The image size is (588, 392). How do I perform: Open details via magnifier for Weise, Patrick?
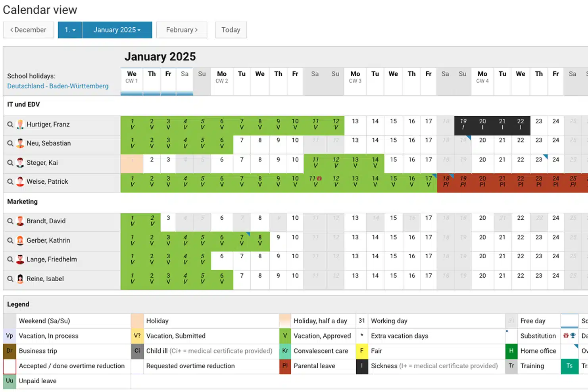tap(10, 182)
